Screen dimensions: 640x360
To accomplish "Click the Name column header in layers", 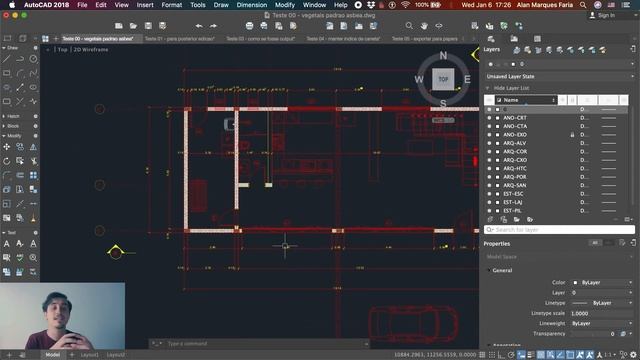I will (x=526, y=100).
